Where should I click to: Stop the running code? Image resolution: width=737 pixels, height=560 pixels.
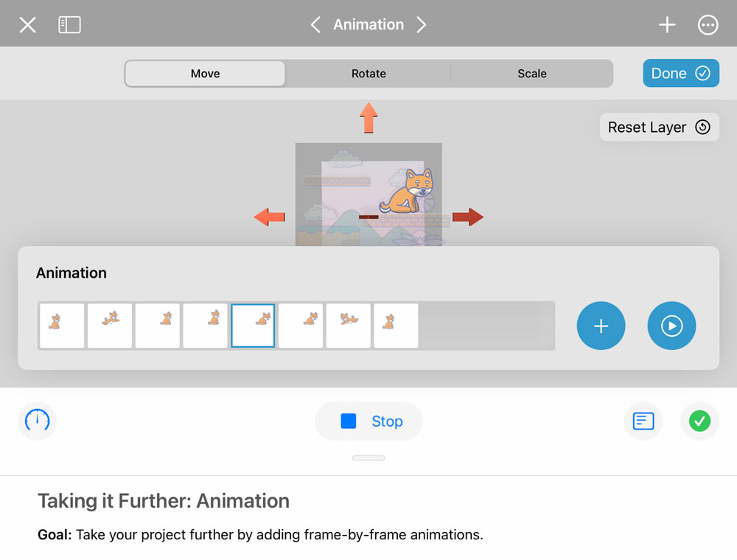[368, 421]
